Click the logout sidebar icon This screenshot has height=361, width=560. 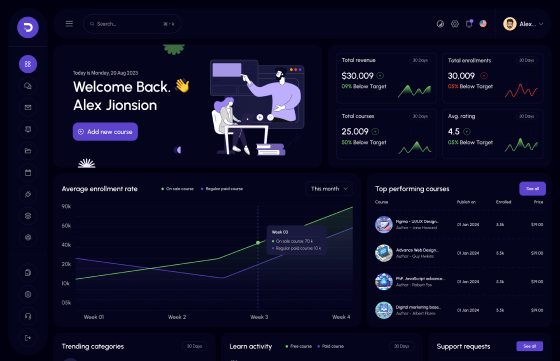(x=28, y=338)
